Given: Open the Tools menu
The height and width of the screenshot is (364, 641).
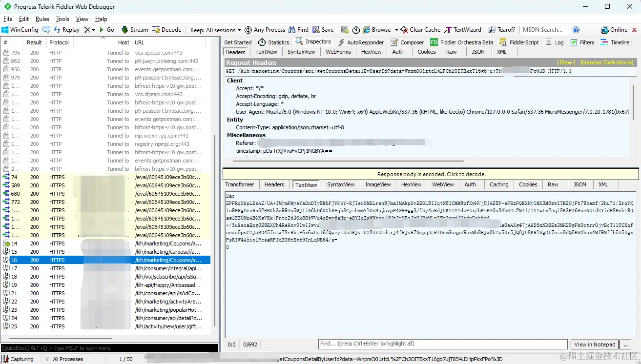Looking at the screenshot, I should 62,19.
